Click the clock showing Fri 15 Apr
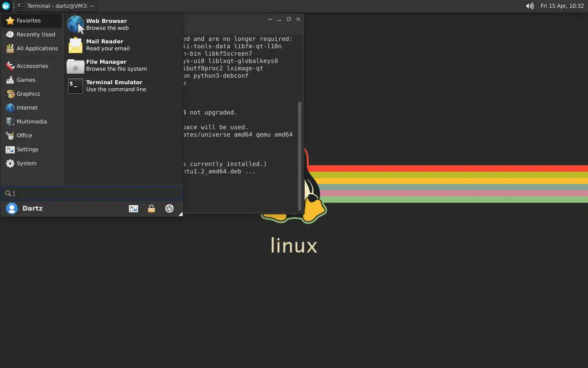The height and width of the screenshot is (368, 588). [x=562, y=6]
